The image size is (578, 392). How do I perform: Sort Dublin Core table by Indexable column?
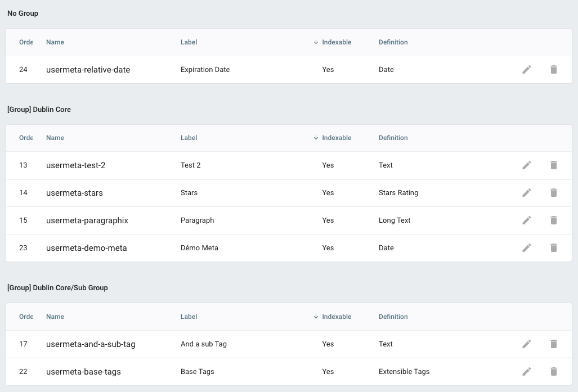pos(337,138)
